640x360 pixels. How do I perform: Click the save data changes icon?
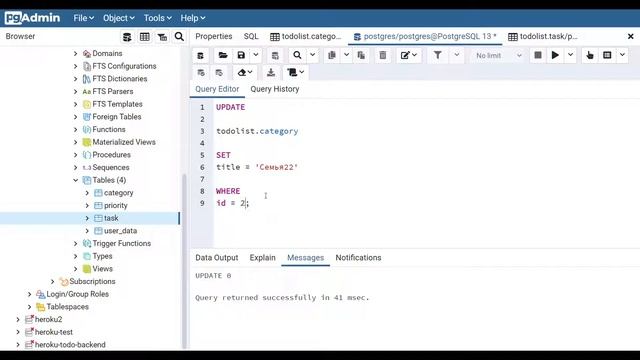pos(275,55)
